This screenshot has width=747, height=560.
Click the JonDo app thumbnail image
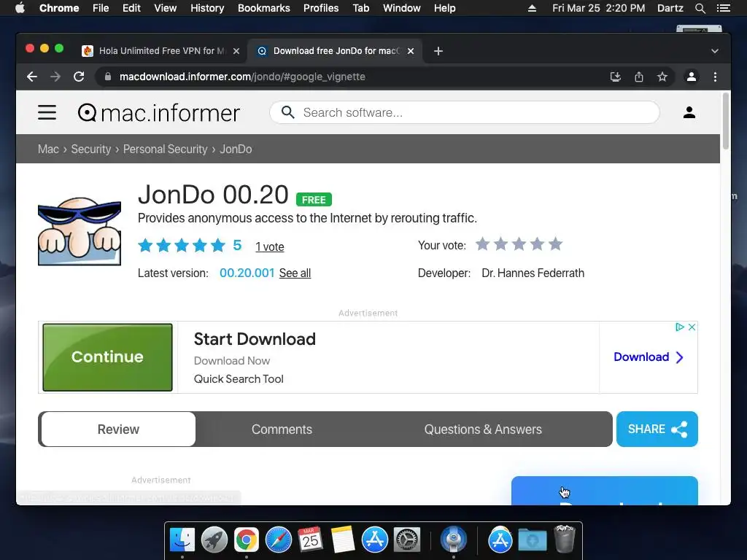tap(79, 231)
